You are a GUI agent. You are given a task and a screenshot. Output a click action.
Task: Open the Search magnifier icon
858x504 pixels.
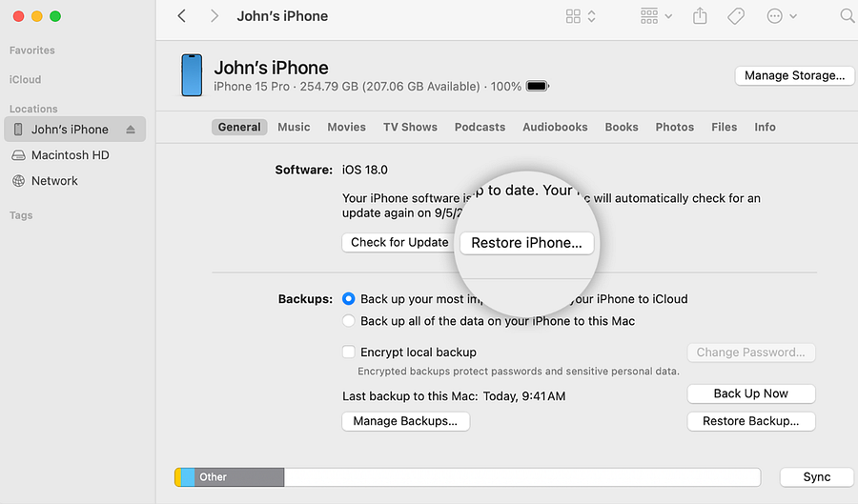pos(848,16)
